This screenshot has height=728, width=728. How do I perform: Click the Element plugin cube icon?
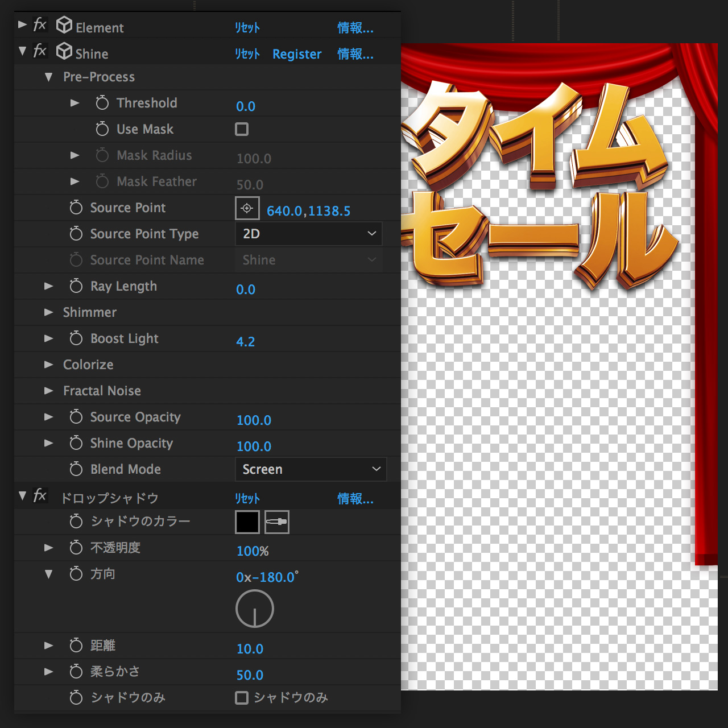point(64,25)
